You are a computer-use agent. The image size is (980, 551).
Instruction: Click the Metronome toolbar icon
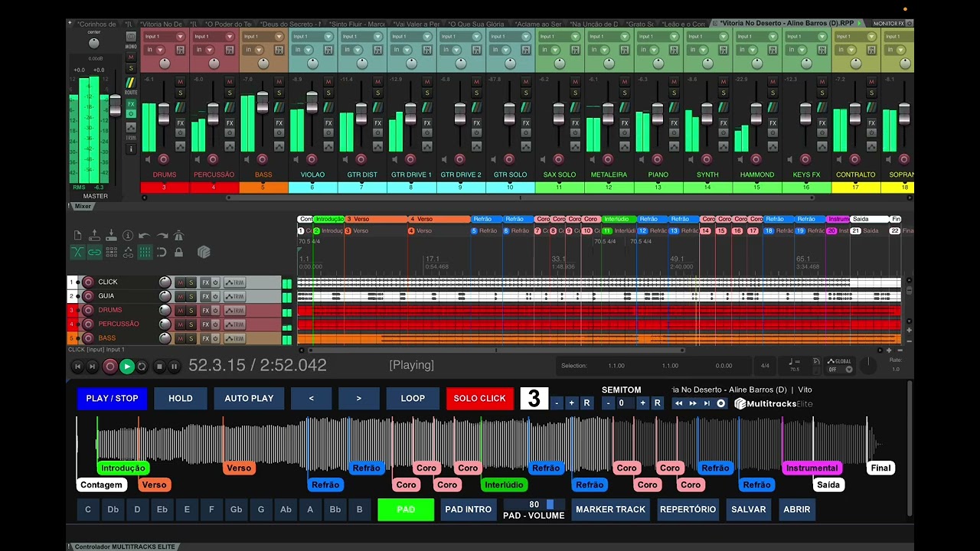click(178, 236)
